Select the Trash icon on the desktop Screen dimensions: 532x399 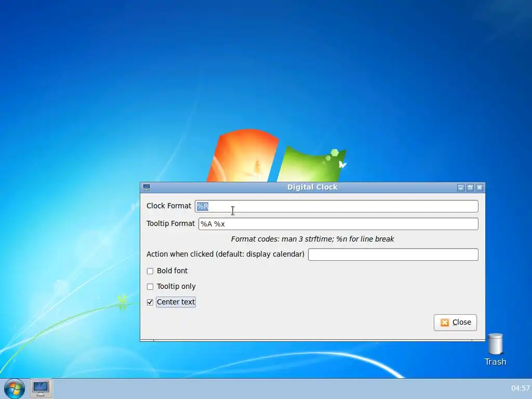(495, 350)
